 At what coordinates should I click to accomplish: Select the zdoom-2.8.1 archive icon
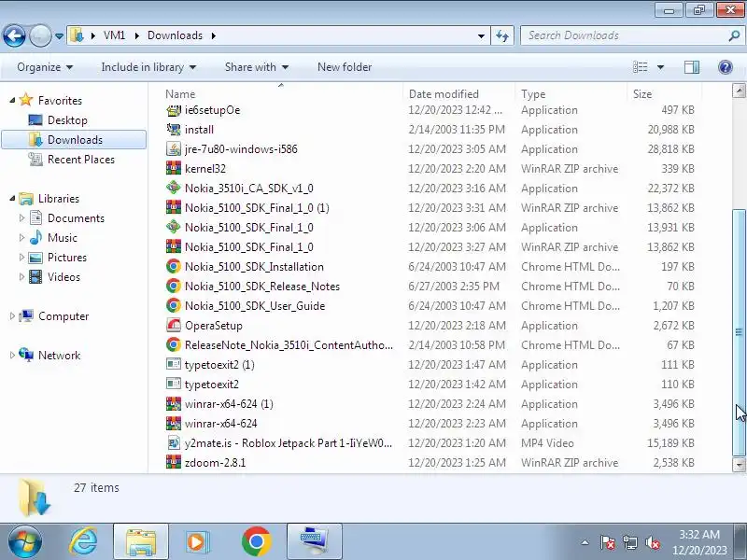[x=174, y=462]
